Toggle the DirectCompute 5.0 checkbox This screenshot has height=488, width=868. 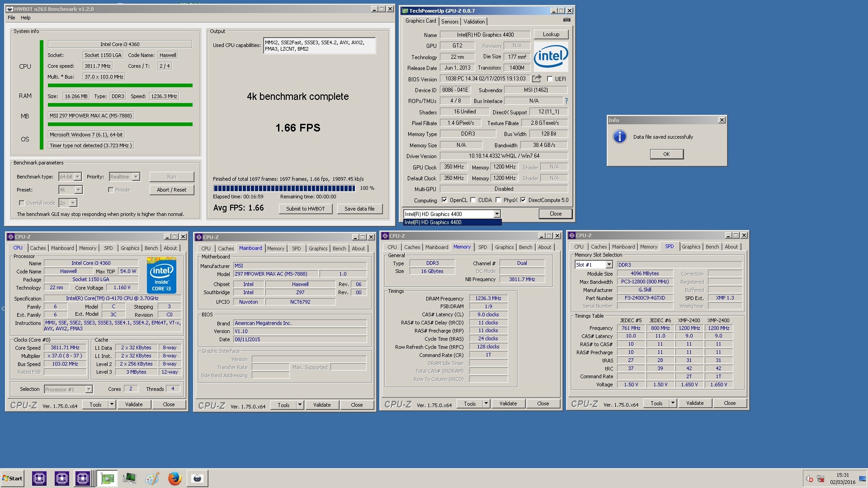coord(523,200)
